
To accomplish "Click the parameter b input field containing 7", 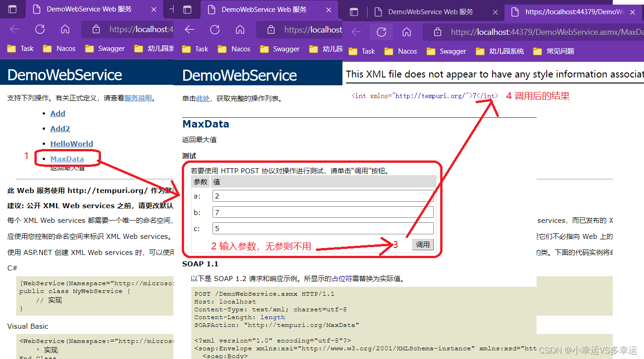I will tap(321, 212).
